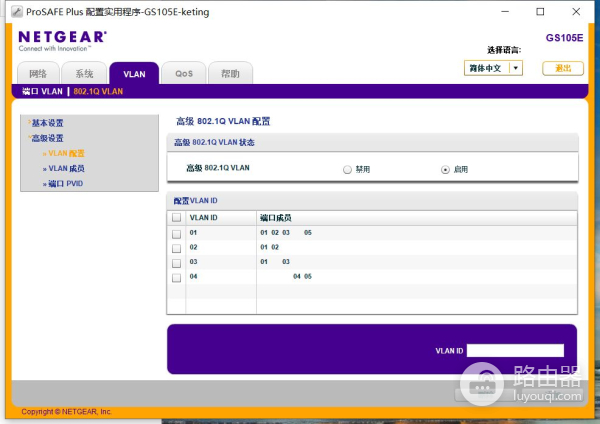
Task: Close the ProSAFE Plus window
Action: pyautogui.click(x=576, y=11)
